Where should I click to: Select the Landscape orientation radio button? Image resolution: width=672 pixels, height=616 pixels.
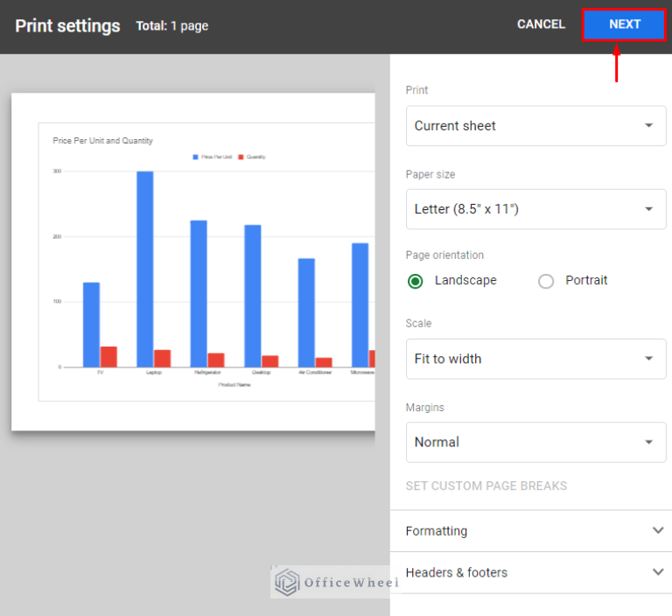pyautogui.click(x=416, y=281)
